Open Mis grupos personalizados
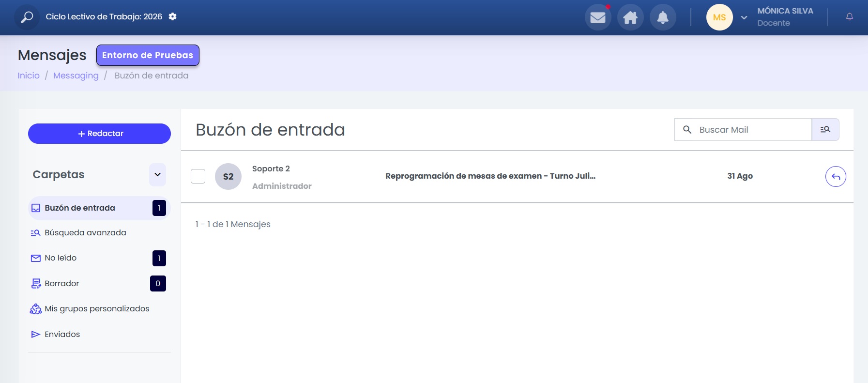 (97, 309)
